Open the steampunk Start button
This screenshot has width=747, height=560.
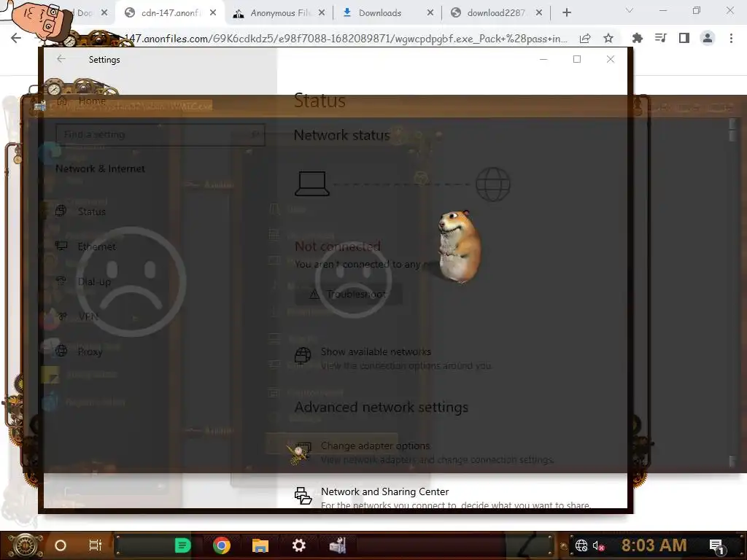pos(26,545)
